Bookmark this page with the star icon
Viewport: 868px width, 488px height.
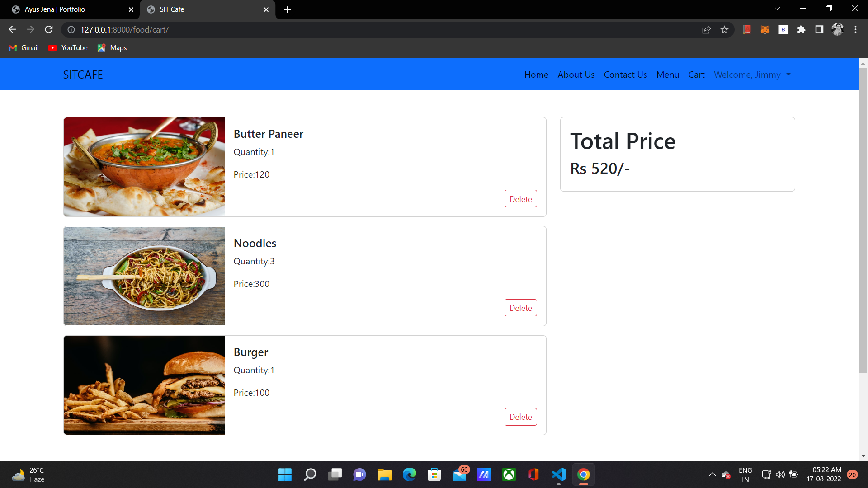click(x=725, y=30)
